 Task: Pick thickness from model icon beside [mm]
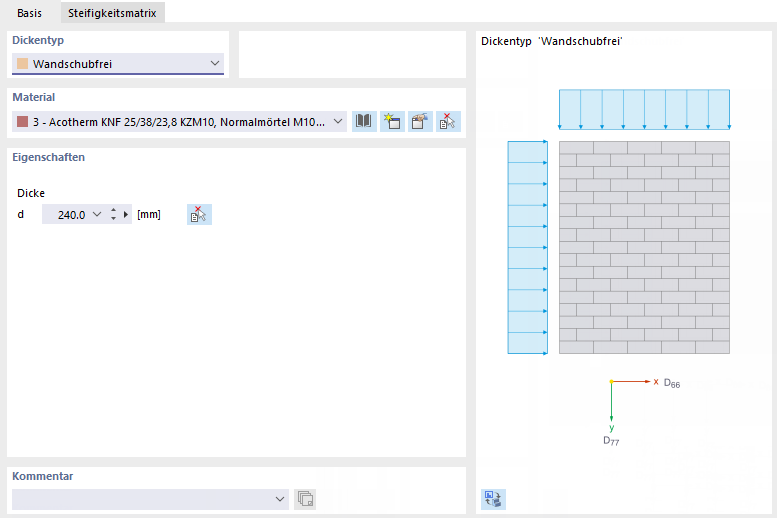click(x=199, y=215)
